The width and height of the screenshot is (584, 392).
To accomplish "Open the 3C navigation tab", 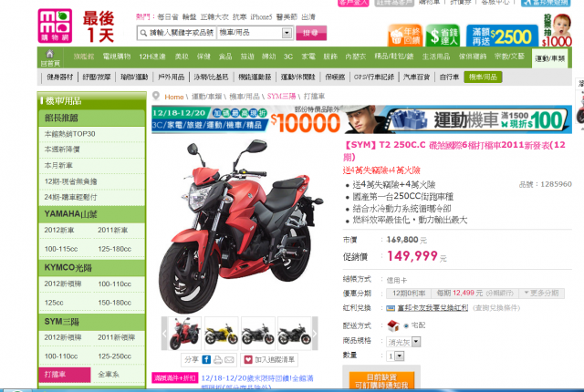I will 288,57.
